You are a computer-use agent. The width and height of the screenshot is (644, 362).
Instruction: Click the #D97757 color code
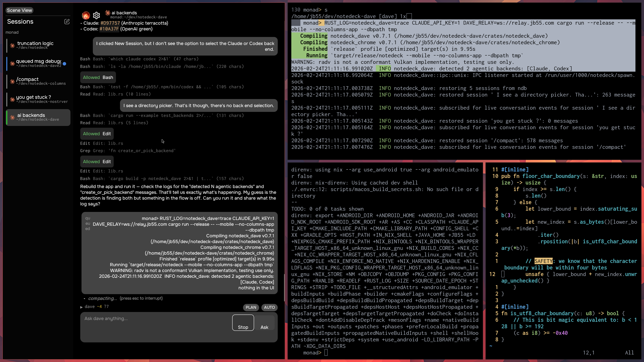pos(110,23)
